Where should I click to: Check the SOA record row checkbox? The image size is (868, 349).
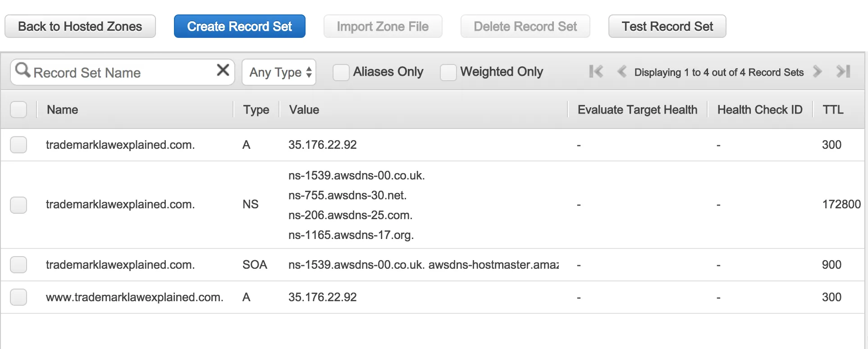(18, 265)
